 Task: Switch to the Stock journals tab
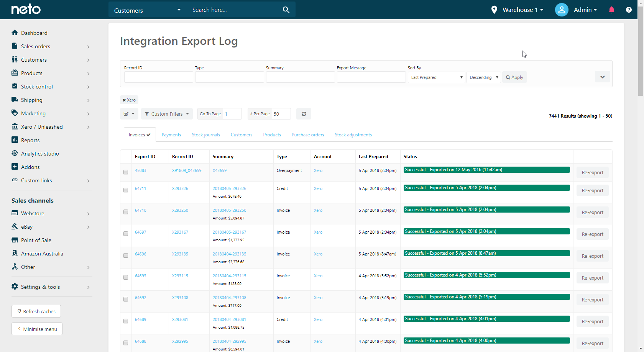tap(206, 135)
